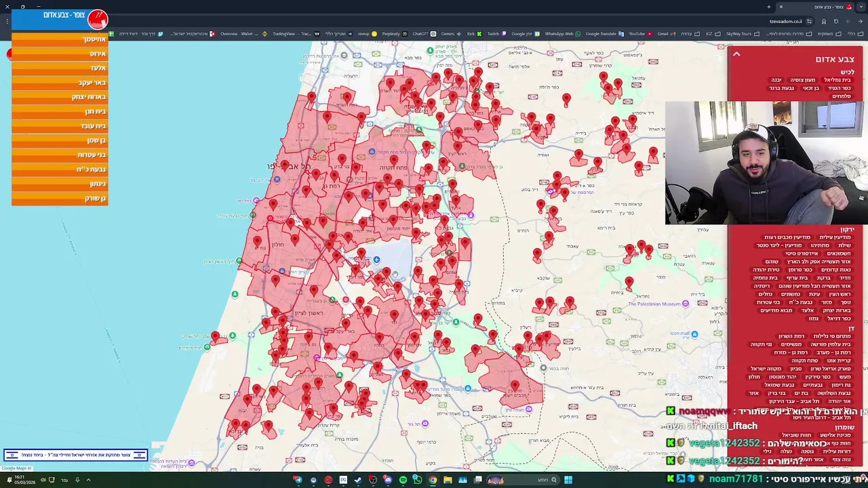
Task: Click the מעון צופיה tag
Action: [803, 80]
